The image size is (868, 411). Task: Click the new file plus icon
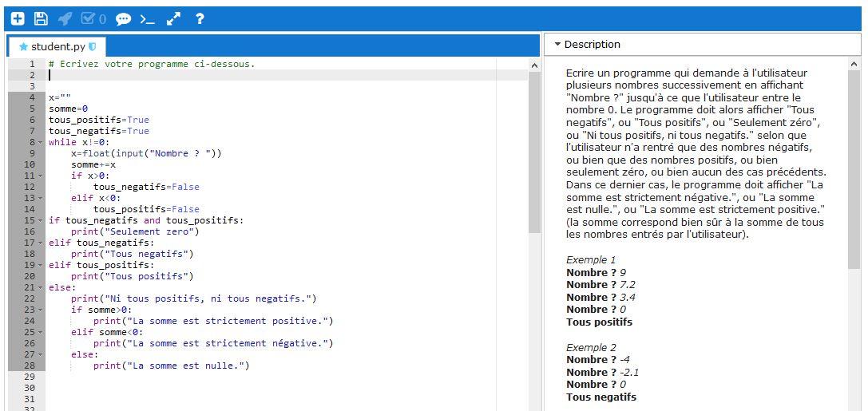pos(18,18)
